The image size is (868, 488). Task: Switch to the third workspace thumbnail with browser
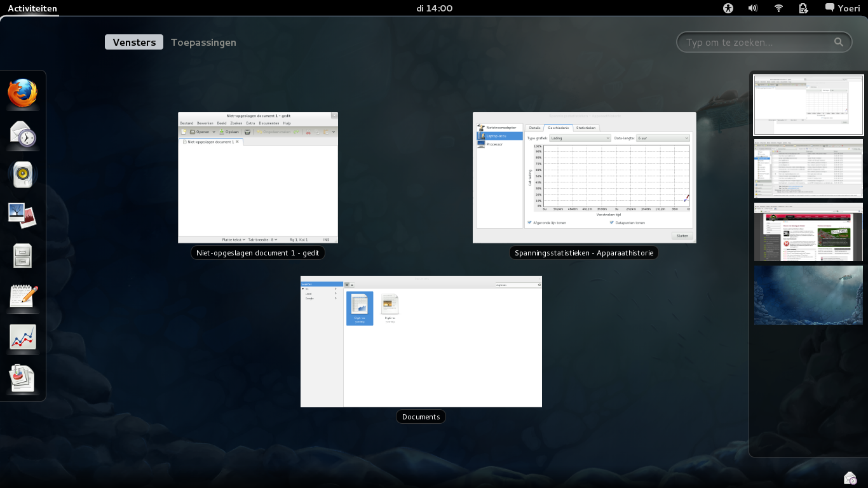808,232
